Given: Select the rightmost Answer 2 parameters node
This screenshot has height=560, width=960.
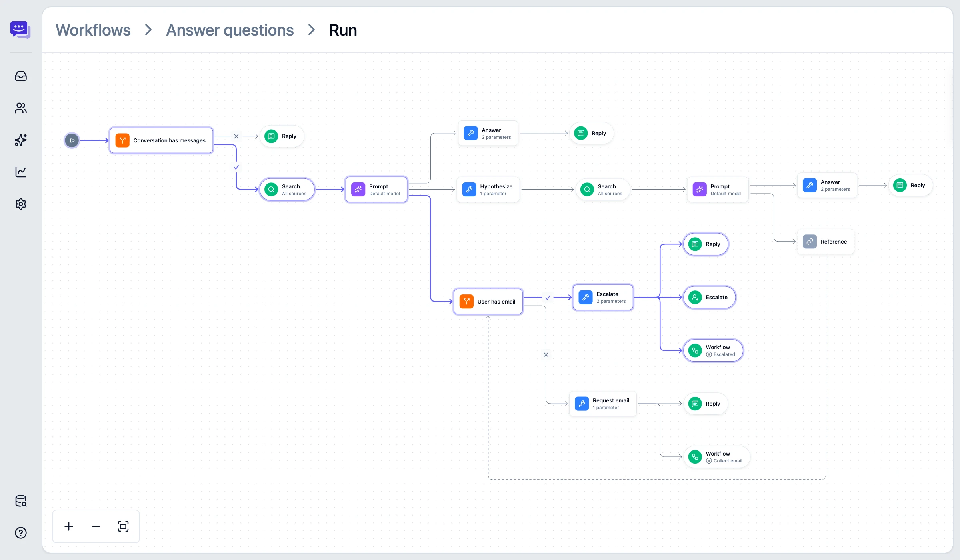Looking at the screenshot, I should [x=827, y=185].
